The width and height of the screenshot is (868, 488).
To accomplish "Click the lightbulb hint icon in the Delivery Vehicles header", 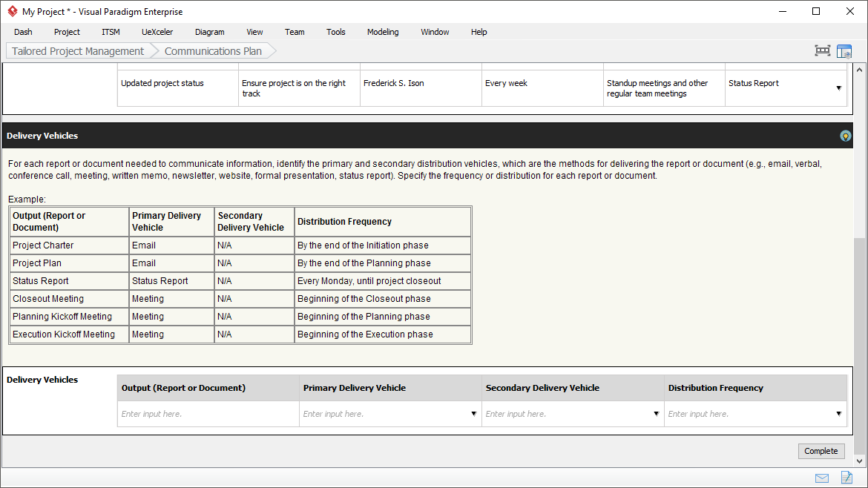I will 845,136.
